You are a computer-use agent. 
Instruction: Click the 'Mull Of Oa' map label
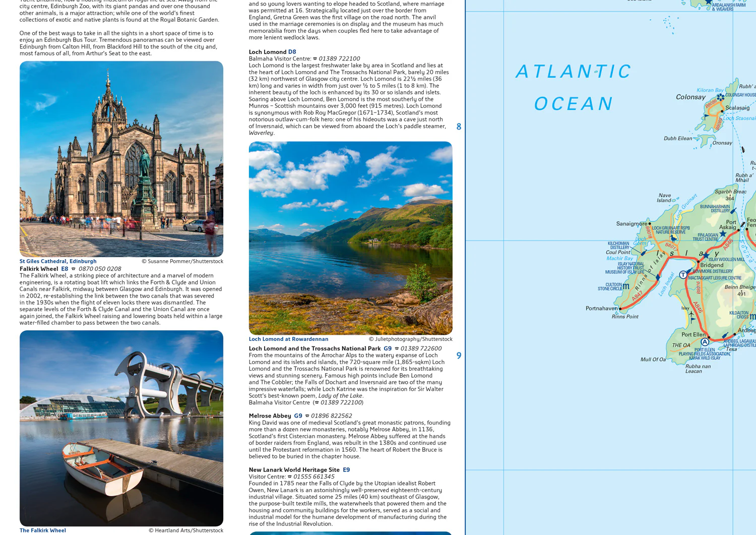[653, 360]
